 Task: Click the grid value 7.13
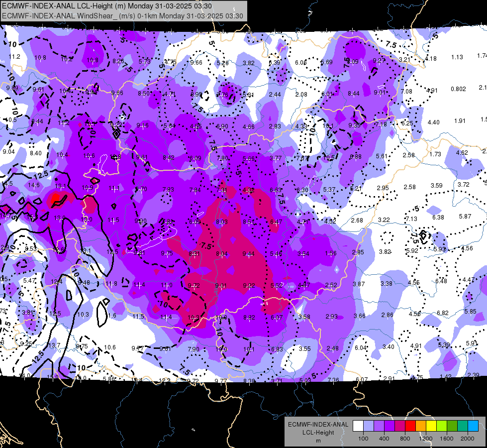click(x=411, y=219)
